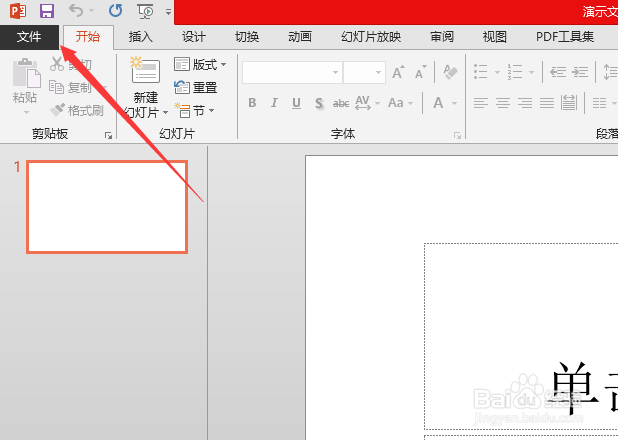Screen dimensions: 618x440
Task: Open the 节 section dropdown
Action: pyautogui.click(x=194, y=111)
